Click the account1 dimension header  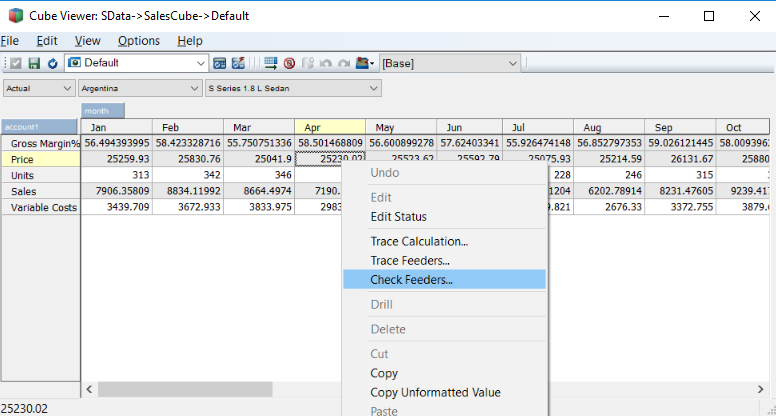(40, 127)
